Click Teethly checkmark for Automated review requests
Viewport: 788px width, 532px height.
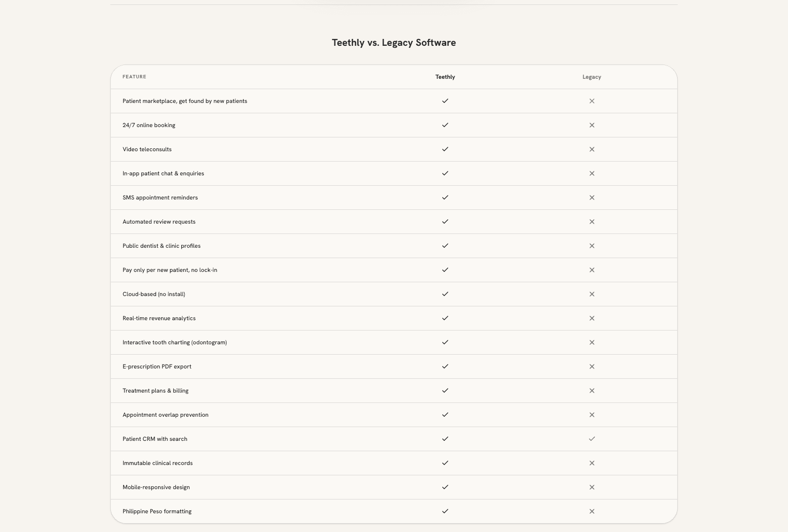445,222
